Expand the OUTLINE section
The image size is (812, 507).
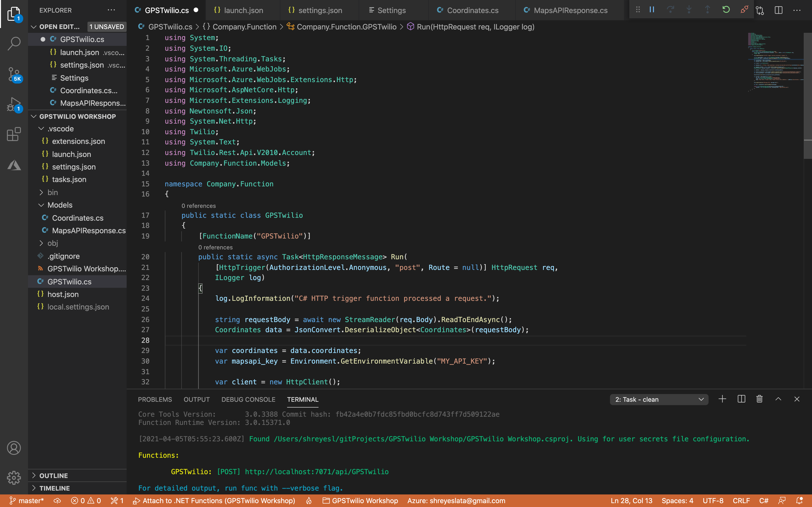click(x=54, y=475)
